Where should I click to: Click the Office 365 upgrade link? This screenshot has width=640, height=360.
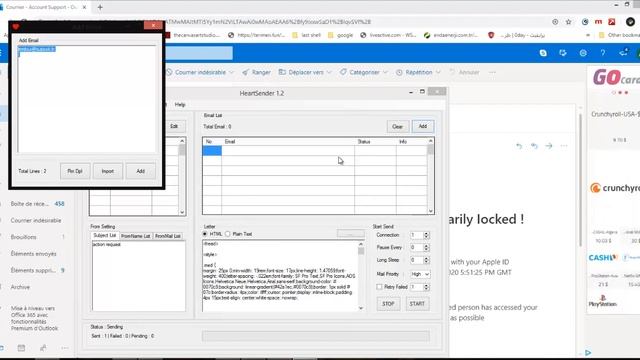(x=35, y=318)
